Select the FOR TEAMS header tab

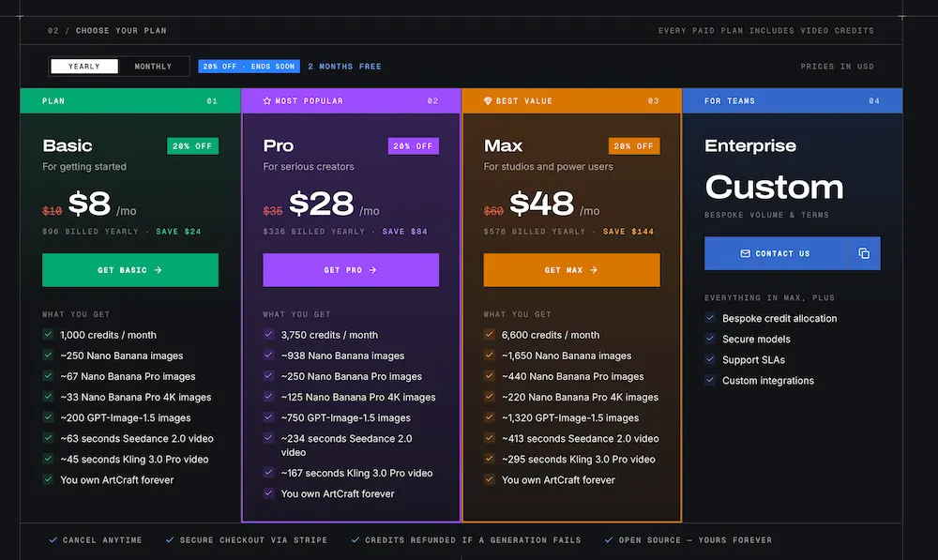[793, 101]
